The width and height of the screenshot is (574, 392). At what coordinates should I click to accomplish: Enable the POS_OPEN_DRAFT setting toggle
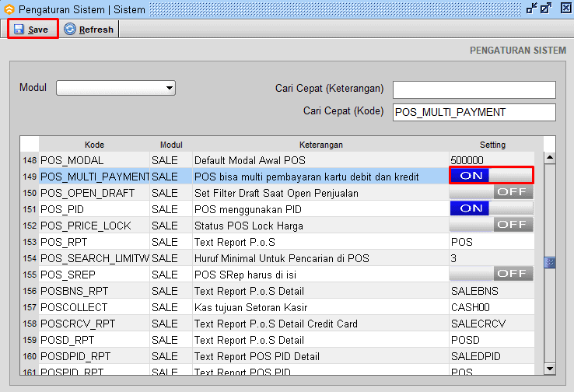click(492, 192)
